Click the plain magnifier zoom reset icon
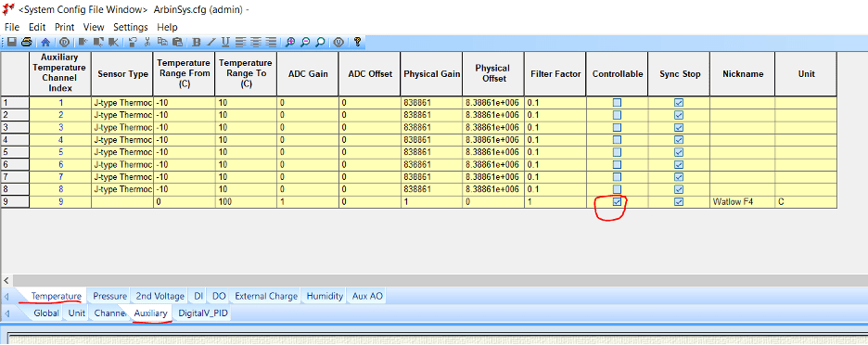Image resolution: width=868 pixels, height=345 pixels. [x=320, y=42]
